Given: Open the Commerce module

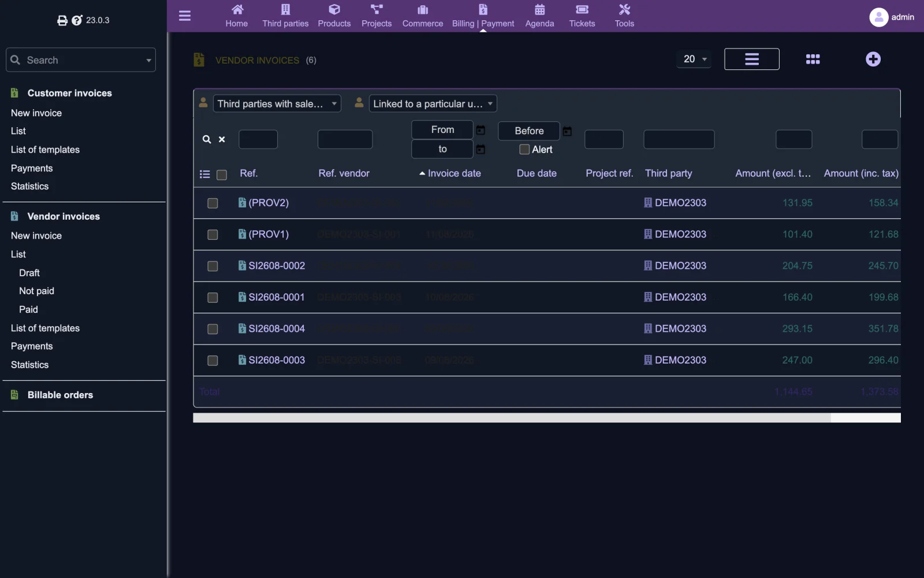Looking at the screenshot, I should click(x=423, y=16).
